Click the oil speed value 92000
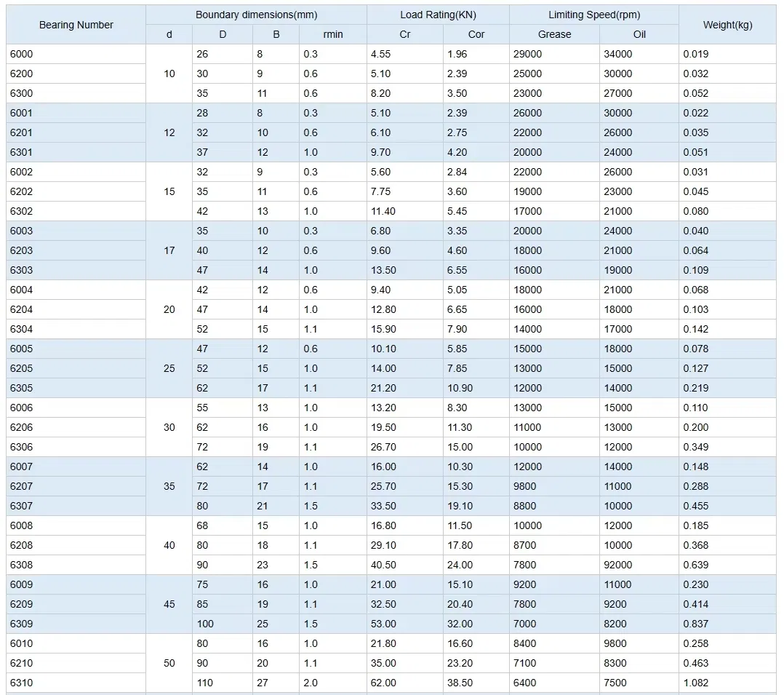Image resolution: width=784 pixels, height=695 pixels. coord(617,565)
